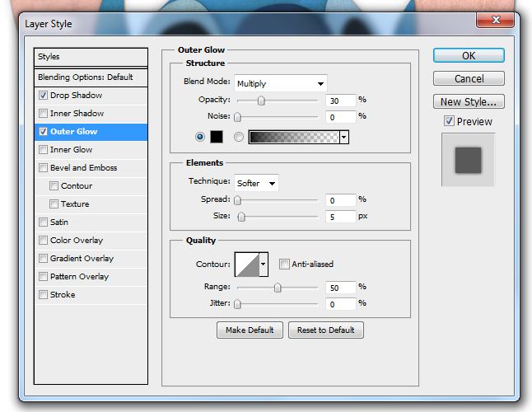This screenshot has width=532, height=412.
Task: Click the Range value field
Action: [x=340, y=288]
